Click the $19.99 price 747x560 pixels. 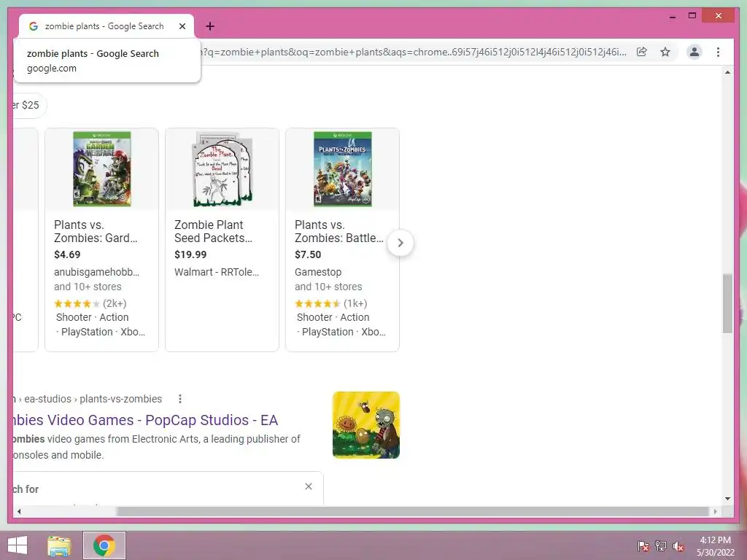click(x=190, y=254)
